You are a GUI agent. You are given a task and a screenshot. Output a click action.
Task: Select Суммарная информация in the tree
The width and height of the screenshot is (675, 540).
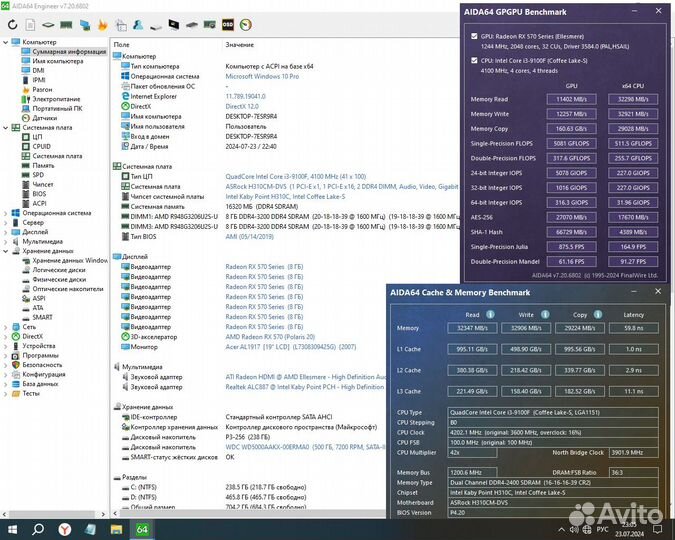69,52
